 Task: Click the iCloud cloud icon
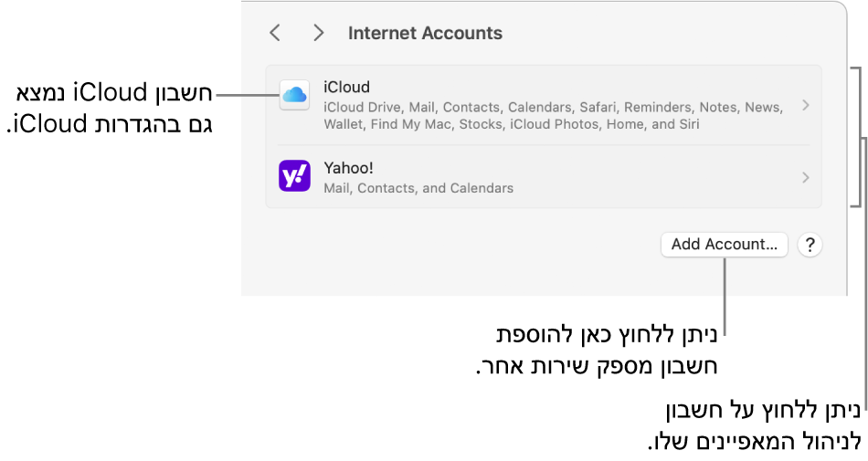pyautogui.click(x=294, y=95)
